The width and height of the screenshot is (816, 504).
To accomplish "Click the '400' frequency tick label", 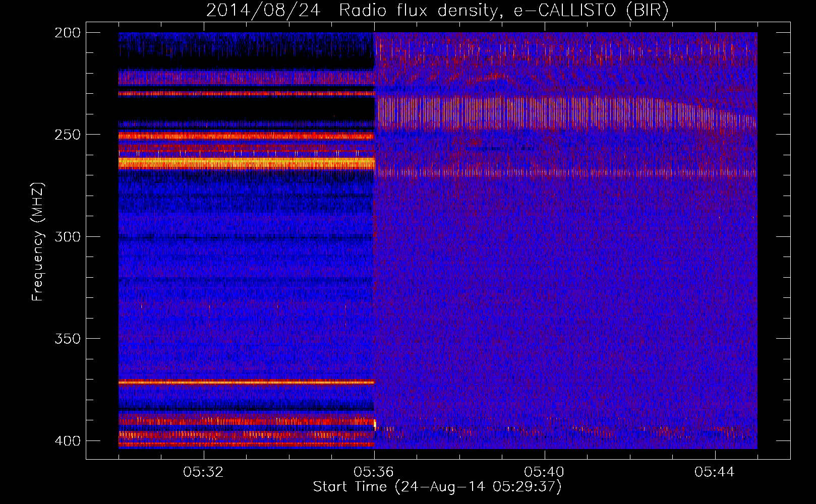I will coord(68,441).
